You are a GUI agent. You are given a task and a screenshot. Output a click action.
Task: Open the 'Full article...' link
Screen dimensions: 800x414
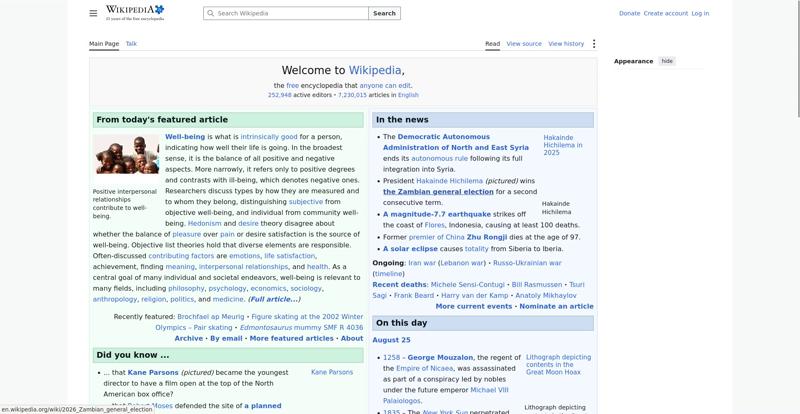coord(274,300)
